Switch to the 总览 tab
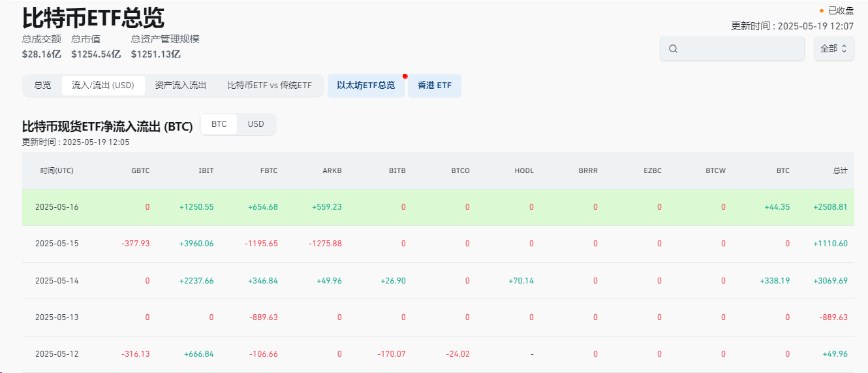This screenshot has height=373, width=868. 42,86
